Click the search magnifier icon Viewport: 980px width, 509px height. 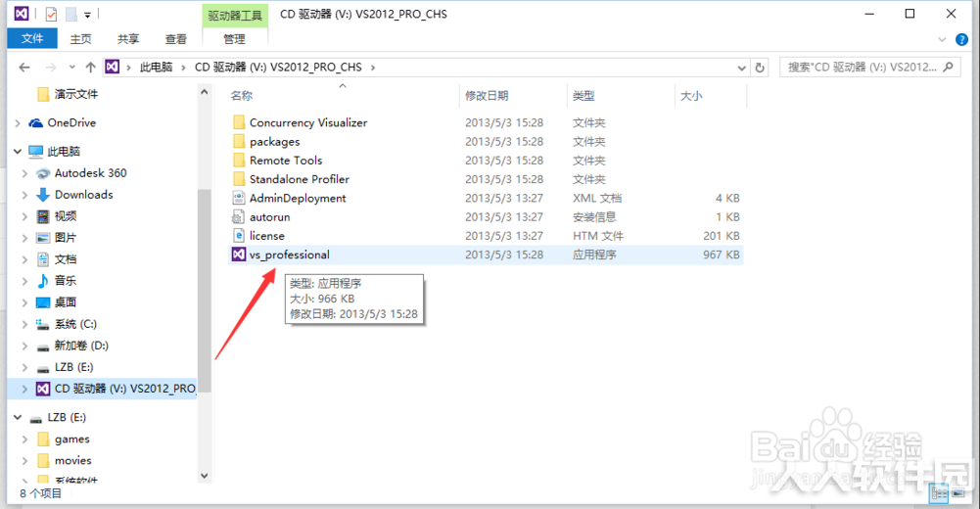pos(948,67)
